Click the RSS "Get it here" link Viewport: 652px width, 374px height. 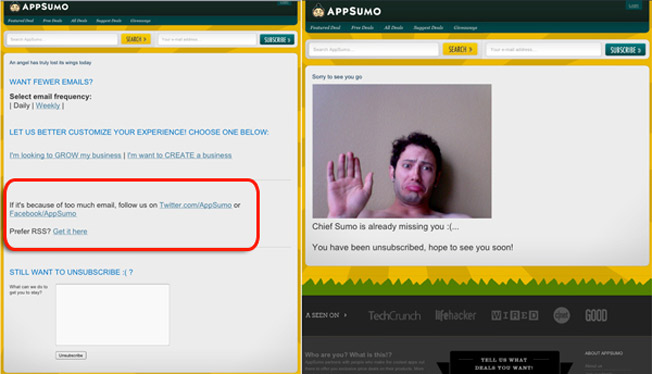tap(70, 231)
